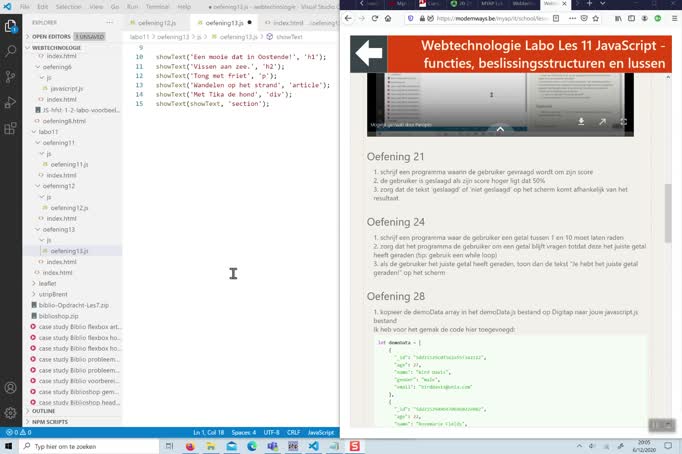Toggle the video fullscreen mode
This screenshot has height=454, width=682.
(623, 122)
